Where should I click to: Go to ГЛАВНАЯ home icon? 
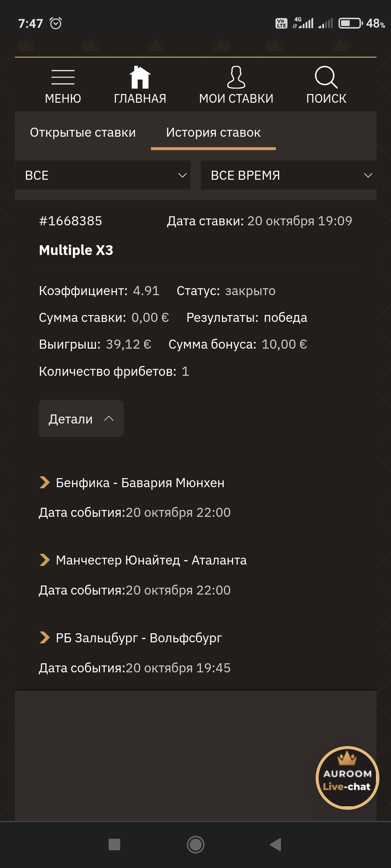(x=140, y=77)
